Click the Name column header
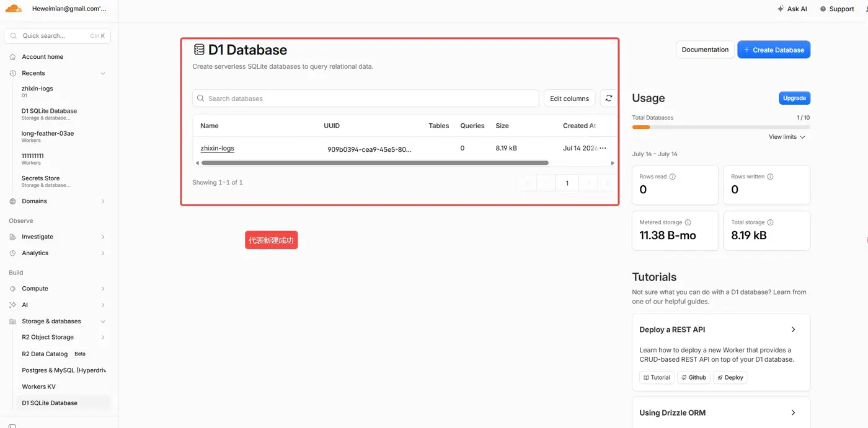Screen dimensions: 868x428 [x=210, y=126]
